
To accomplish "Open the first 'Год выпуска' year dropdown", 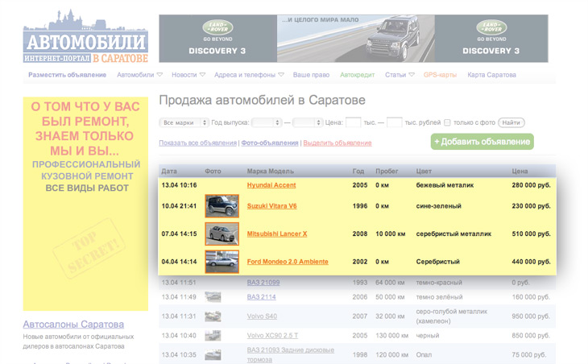I will pyautogui.click(x=266, y=122).
